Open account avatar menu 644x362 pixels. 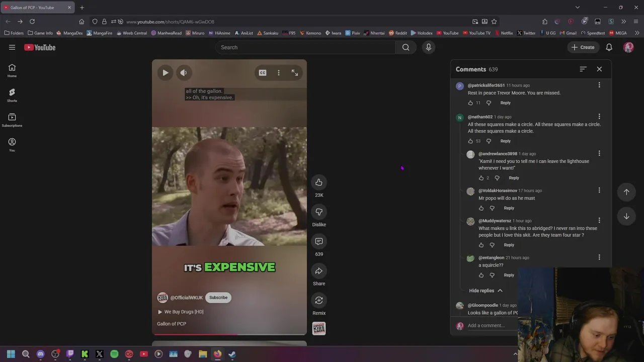pos(628,47)
